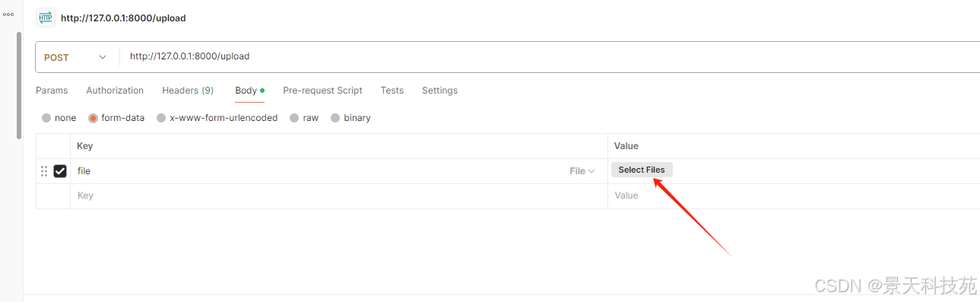Go to the Pre-request Script tab
This screenshot has width=980, height=302.
[322, 91]
